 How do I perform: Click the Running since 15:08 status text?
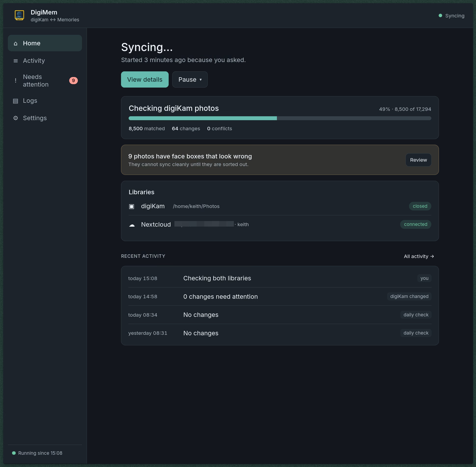pos(40,453)
